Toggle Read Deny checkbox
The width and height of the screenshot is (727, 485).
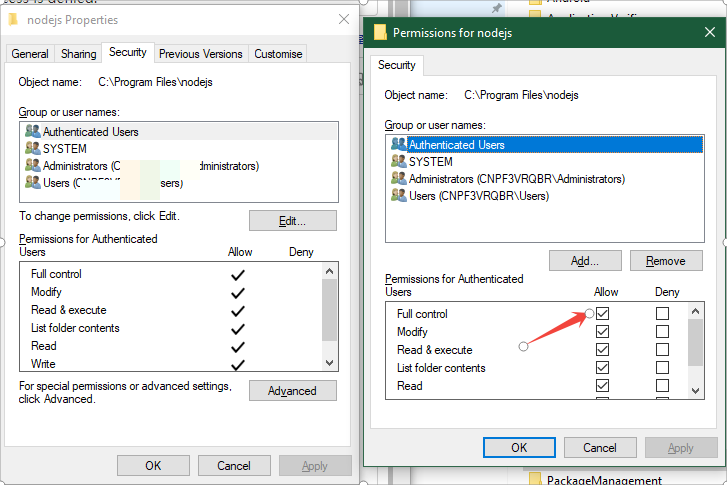pyautogui.click(x=662, y=386)
